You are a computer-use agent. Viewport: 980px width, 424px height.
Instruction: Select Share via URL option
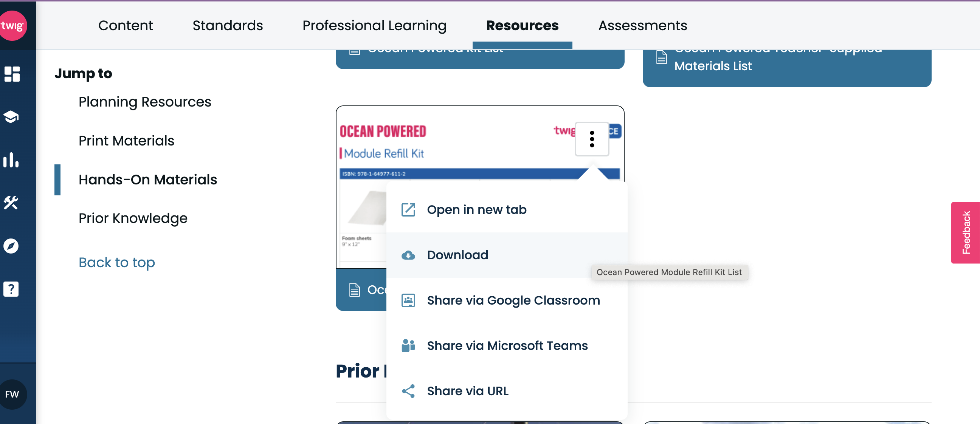click(x=468, y=390)
